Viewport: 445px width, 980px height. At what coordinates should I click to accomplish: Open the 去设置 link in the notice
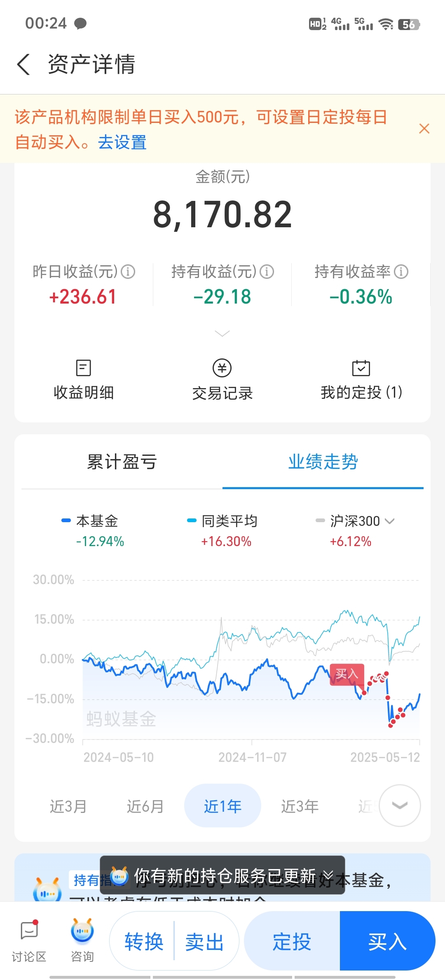pos(122,142)
